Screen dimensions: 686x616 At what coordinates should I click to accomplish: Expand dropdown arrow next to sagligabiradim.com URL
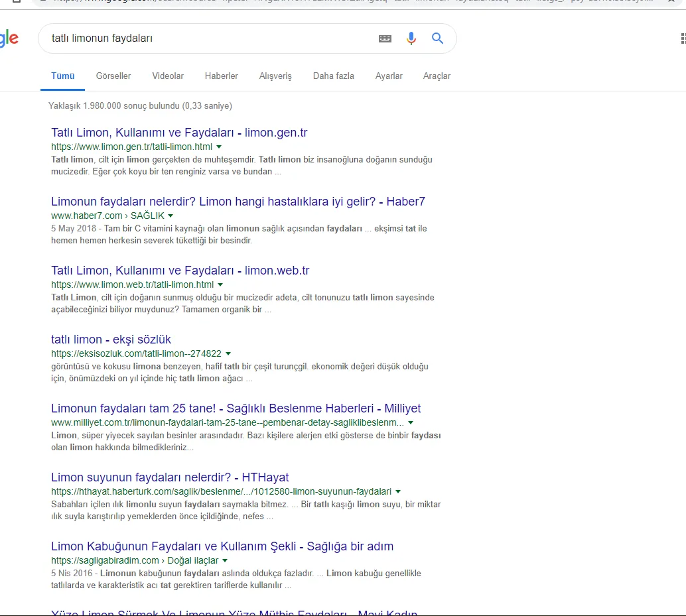click(225, 561)
